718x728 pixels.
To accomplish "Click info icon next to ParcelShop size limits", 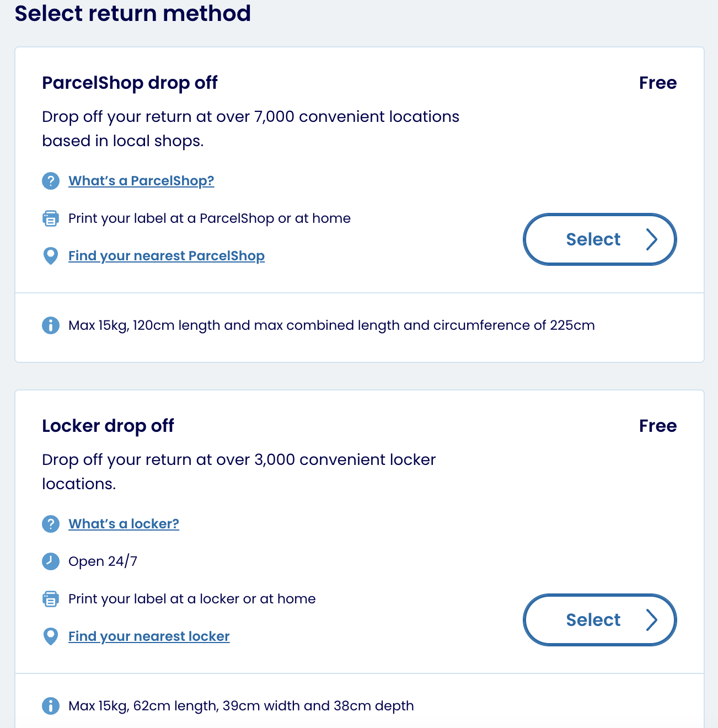I will click(51, 325).
